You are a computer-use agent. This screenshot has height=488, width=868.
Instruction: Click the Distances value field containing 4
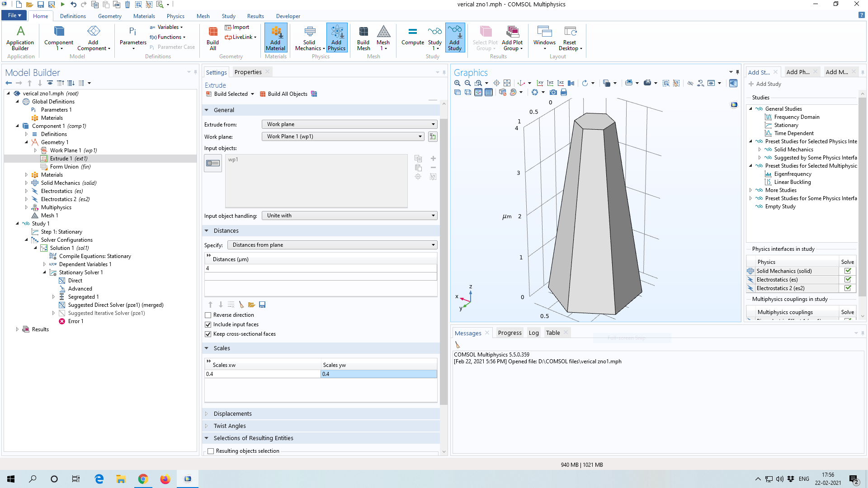click(x=320, y=268)
